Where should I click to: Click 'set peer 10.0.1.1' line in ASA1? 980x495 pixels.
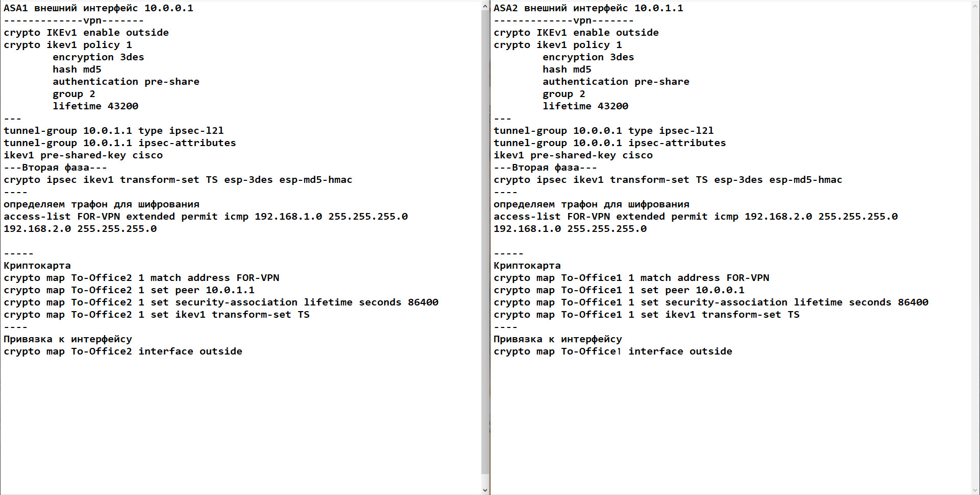point(129,290)
